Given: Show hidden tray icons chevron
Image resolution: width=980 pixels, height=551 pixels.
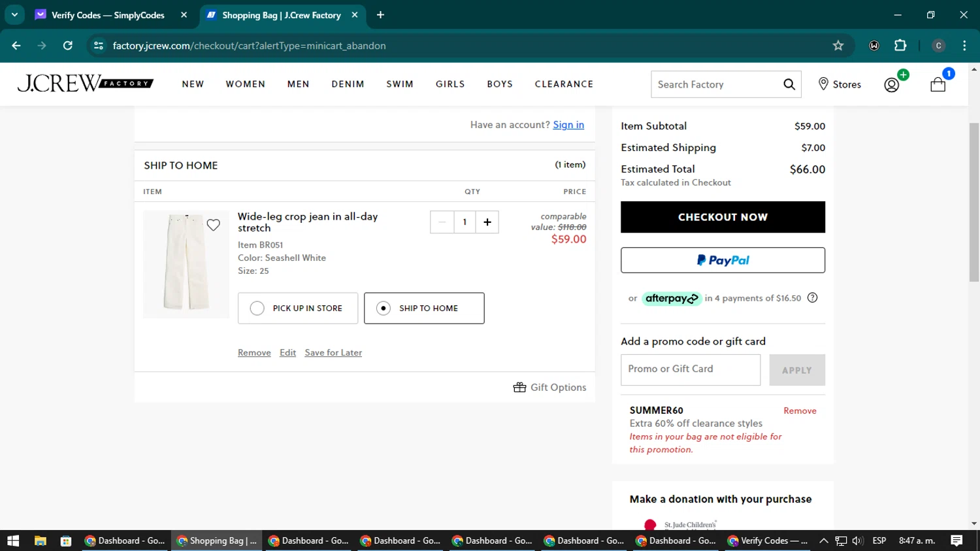Looking at the screenshot, I should coord(824,541).
